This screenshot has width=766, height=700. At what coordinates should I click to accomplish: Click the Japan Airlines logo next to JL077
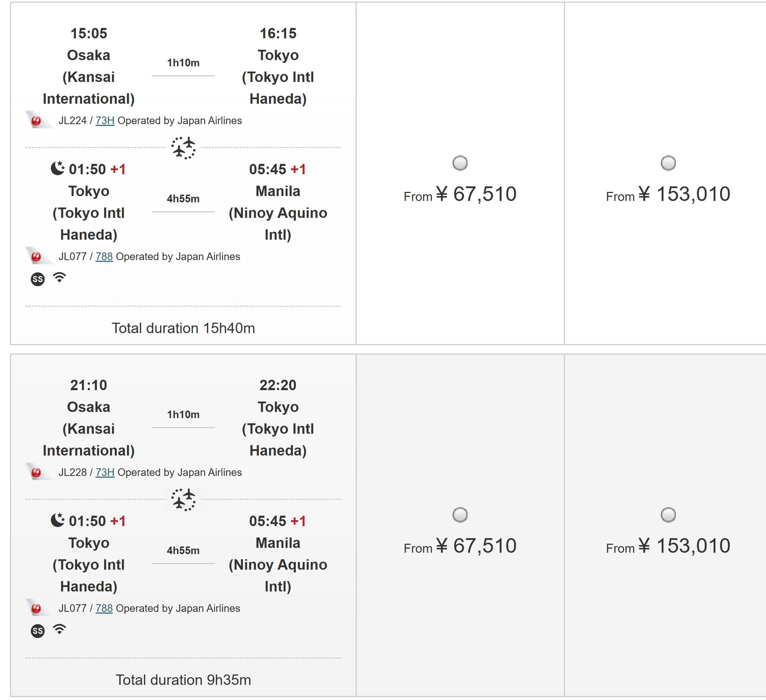pyautogui.click(x=38, y=257)
